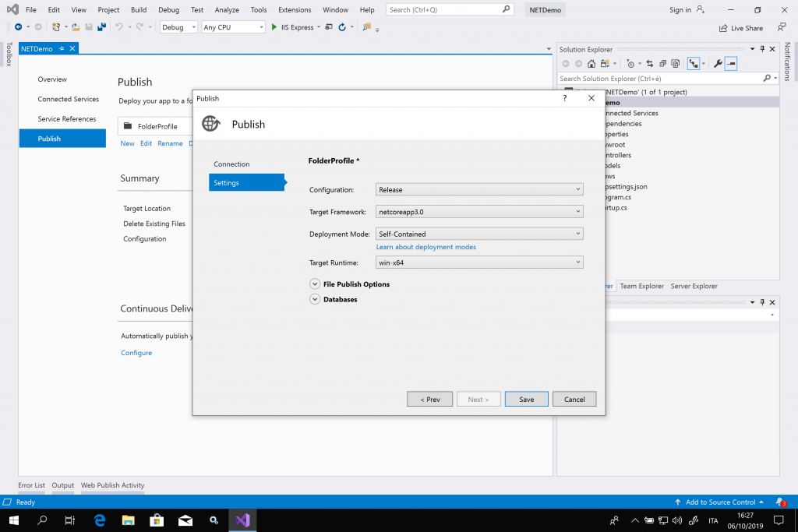
Task: Click the Undo toolbar icon
Action: (119, 27)
